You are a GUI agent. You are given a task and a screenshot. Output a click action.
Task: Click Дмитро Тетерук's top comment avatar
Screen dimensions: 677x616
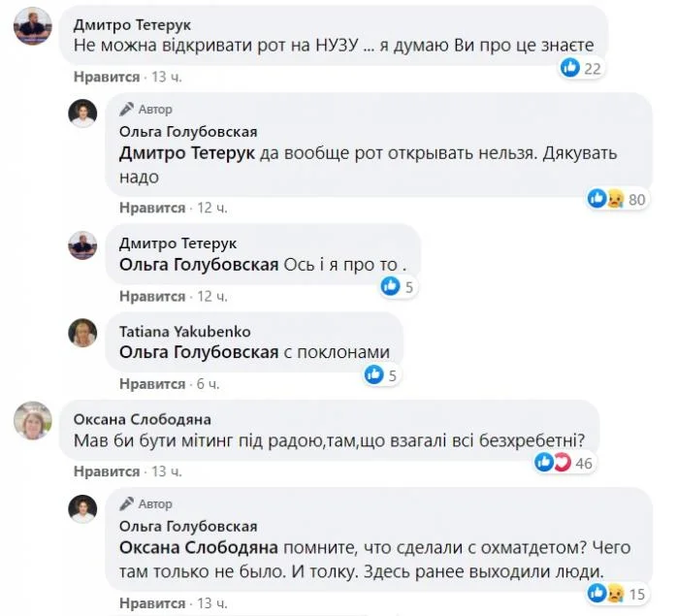coord(31,30)
